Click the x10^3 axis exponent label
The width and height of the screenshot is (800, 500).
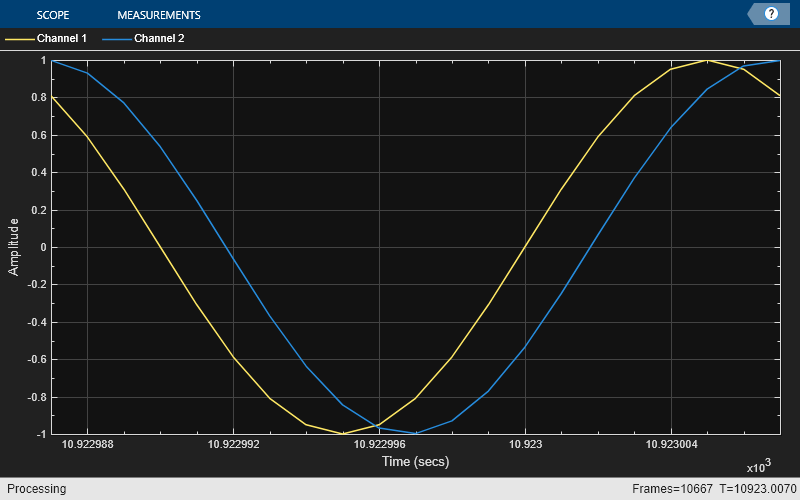coord(759,466)
